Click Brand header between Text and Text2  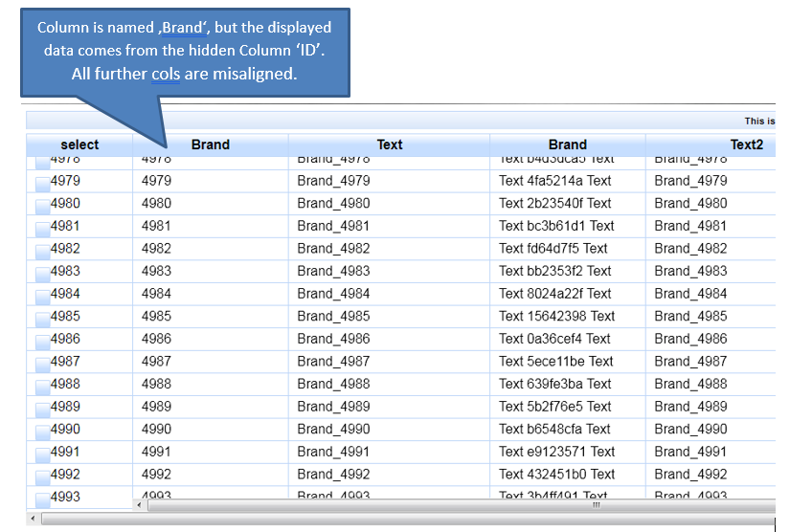click(568, 144)
